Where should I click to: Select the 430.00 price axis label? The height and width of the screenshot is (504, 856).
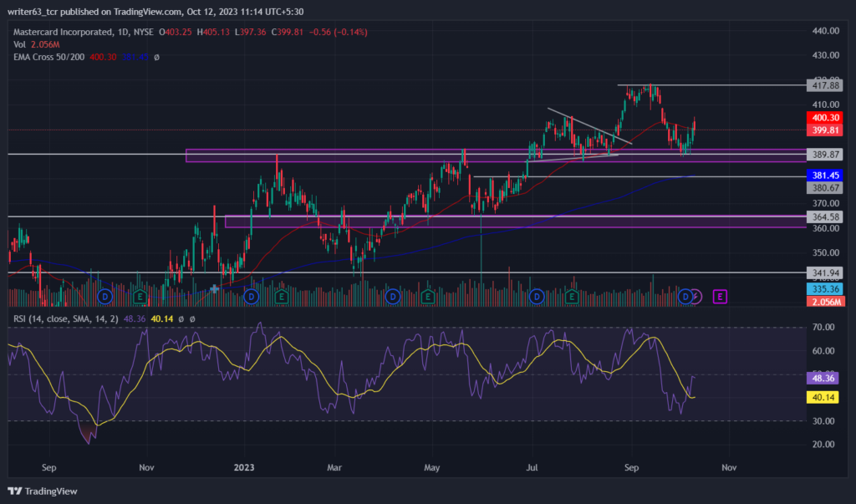pyautogui.click(x=825, y=55)
